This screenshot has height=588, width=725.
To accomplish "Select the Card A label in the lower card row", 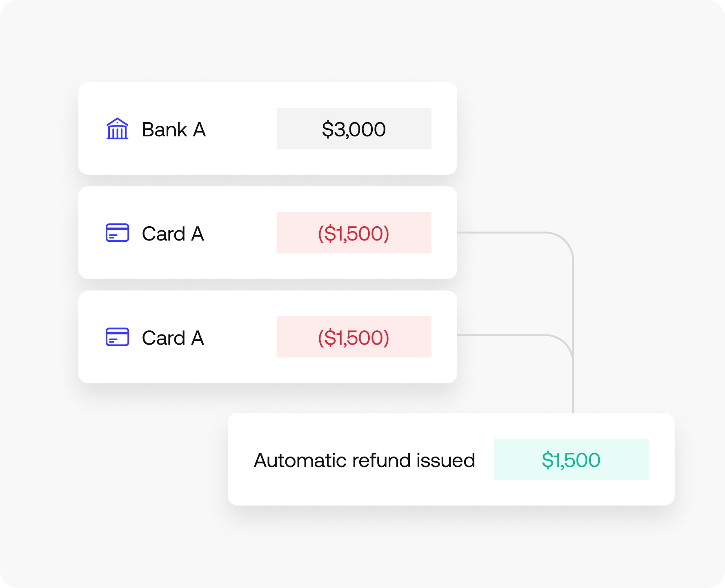I will coord(173,338).
